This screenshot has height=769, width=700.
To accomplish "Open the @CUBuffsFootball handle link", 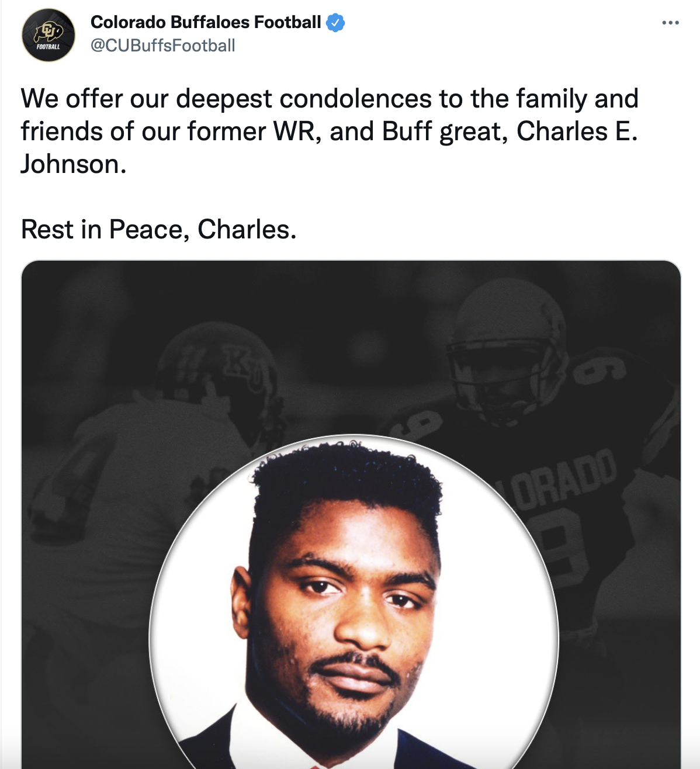I will (x=163, y=46).
